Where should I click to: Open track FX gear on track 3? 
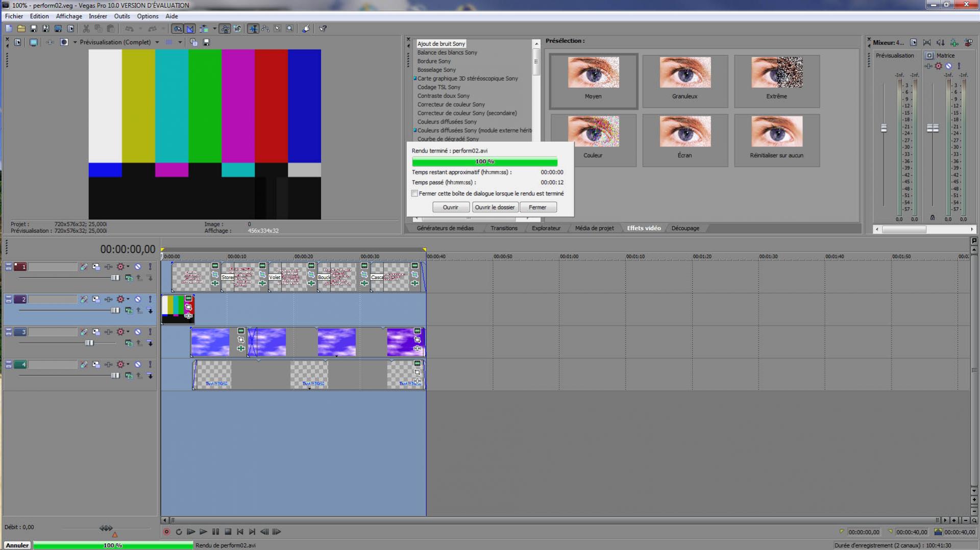tap(120, 332)
